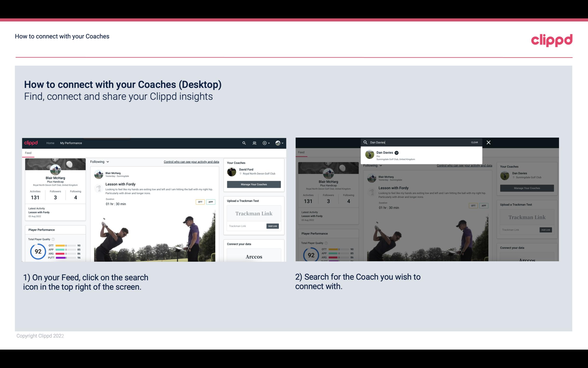The width and height of the screenshot is (588, 368).
Task: Click the globe/country selector dropdown
Action: (x=279, y=143)
